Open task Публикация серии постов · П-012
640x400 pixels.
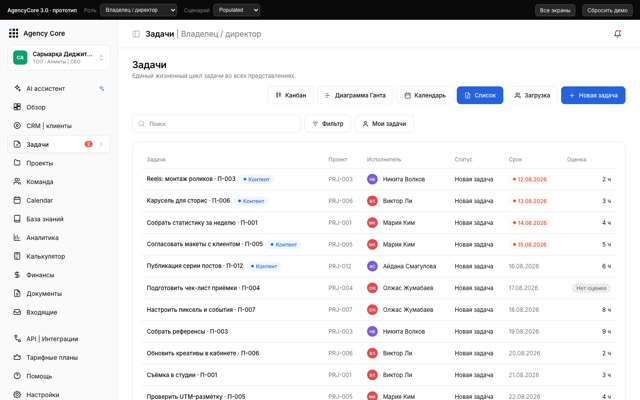tap(195, 266)
